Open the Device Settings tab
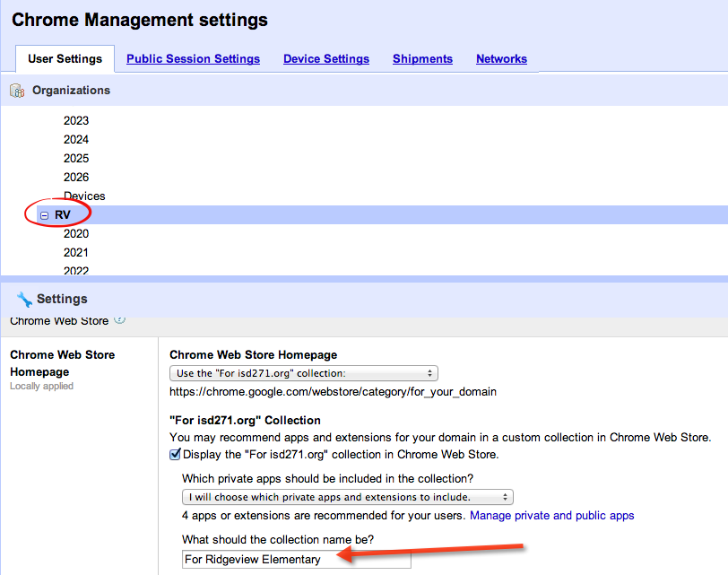Viewport: 728px width, 575px height. click(x=326, y=59)
